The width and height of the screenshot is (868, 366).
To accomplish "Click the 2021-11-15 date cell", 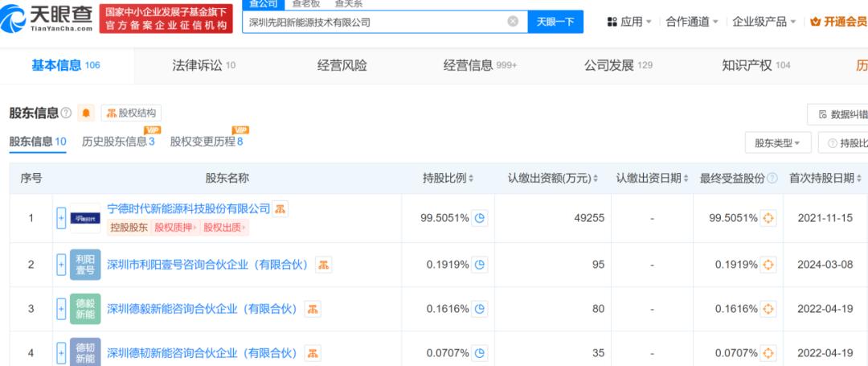I will click(x=825, y=218).
